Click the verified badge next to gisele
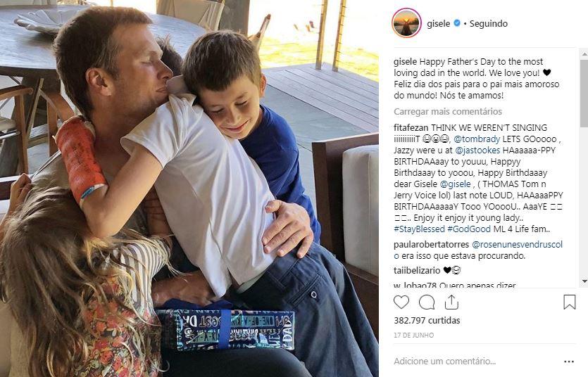588x377 pixels. click(x=457, y=23)
